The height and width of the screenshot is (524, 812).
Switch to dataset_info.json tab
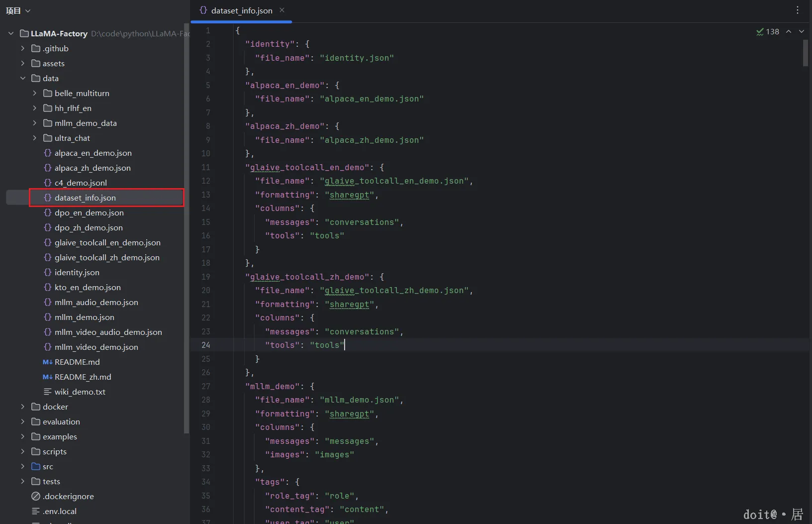tap(241, 10)
